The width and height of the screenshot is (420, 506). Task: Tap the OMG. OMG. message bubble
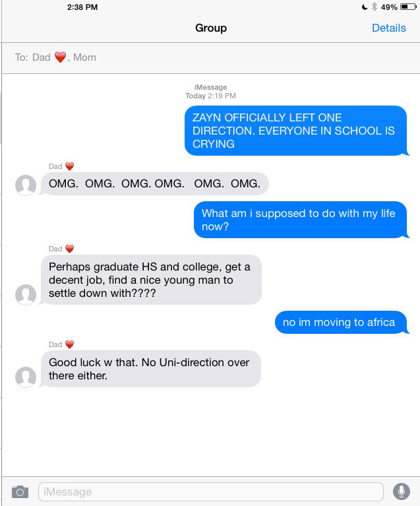pyautogui.click(x=154, y=183)
